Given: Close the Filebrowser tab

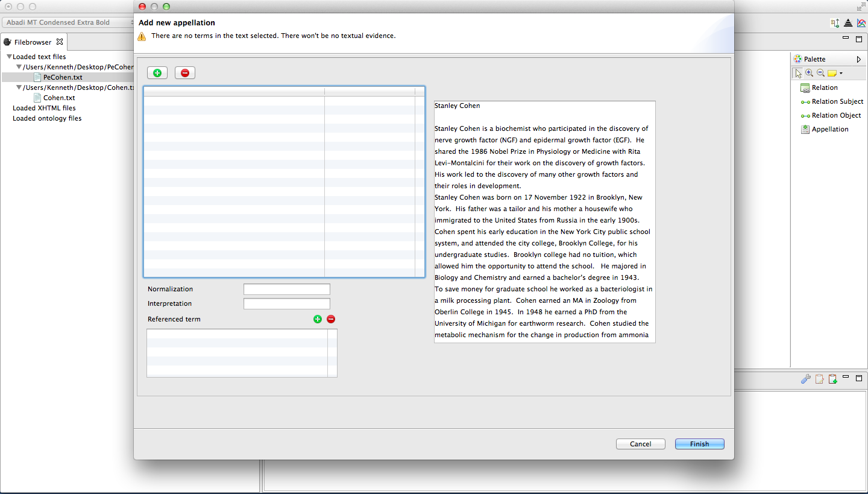Looking at the screenshot, I should tap(59, 42).
